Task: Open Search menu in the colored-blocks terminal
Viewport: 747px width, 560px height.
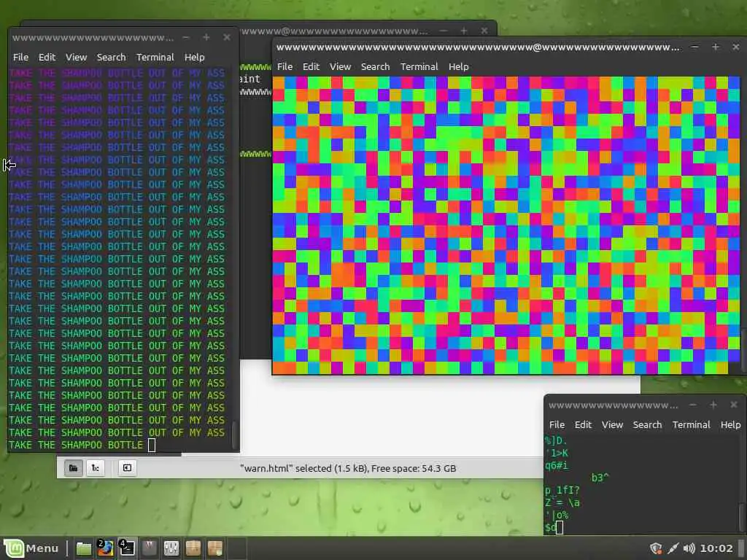Action: tap(375, 66)
